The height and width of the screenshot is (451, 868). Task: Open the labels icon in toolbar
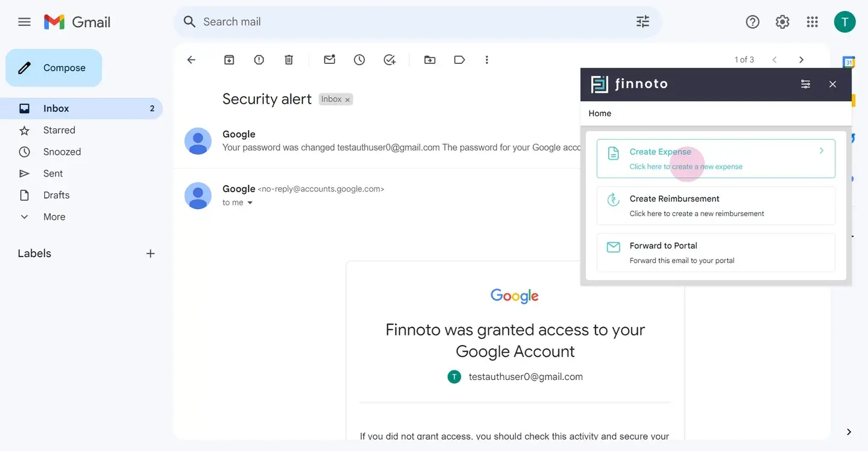point(459,60)
